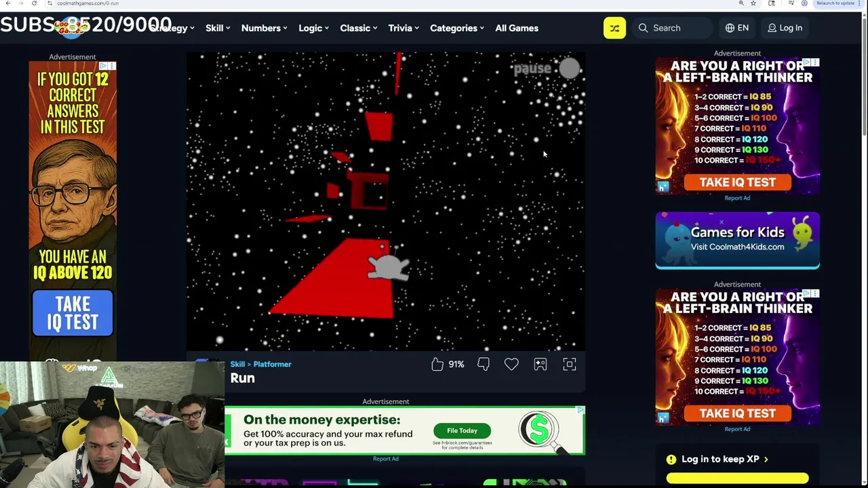This screenshot has height=488, width=868.
Task: Click the Platformer breadcrumb link
Action: 272,364
